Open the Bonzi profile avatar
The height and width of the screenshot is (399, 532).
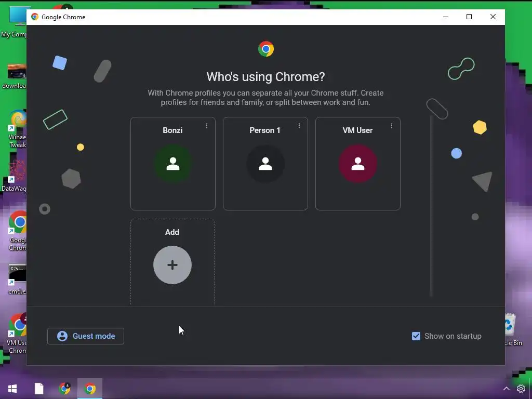pos(172,164)
